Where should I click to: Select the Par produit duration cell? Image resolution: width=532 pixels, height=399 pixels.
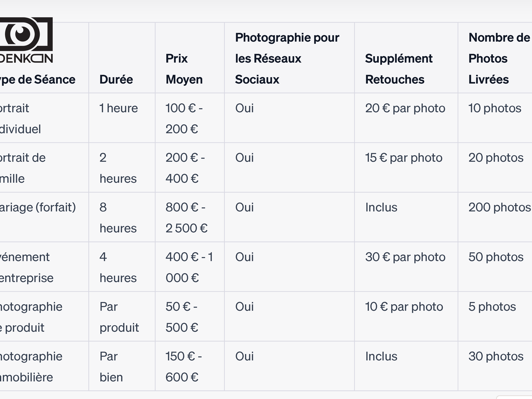point(119,317)
